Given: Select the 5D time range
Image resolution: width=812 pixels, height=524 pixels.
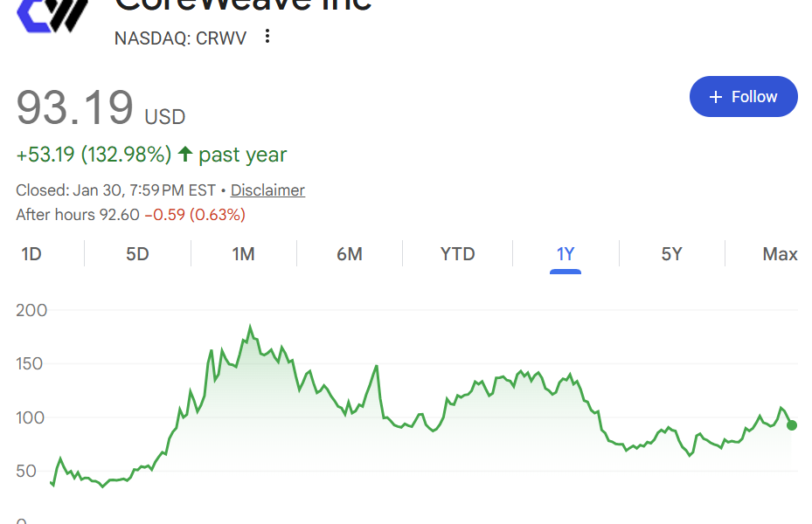Looking at the screenshot, I should coord(136,253).
